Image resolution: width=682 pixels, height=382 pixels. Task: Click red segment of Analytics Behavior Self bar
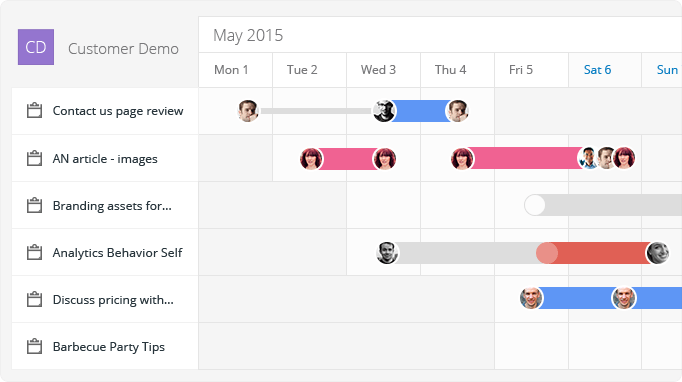tap(602, 253)
